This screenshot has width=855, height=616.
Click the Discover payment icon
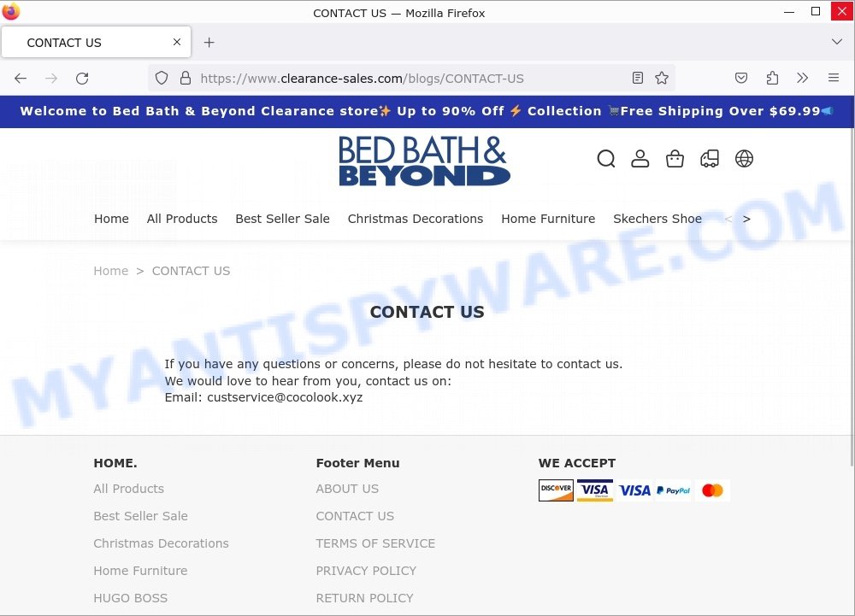point(556,490)
